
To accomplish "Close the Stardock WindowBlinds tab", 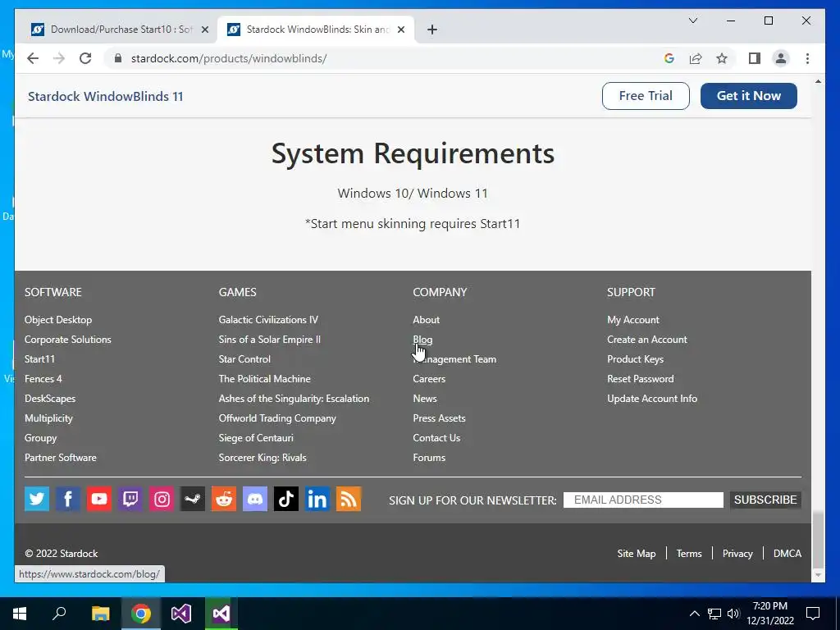I will point(400,30).
